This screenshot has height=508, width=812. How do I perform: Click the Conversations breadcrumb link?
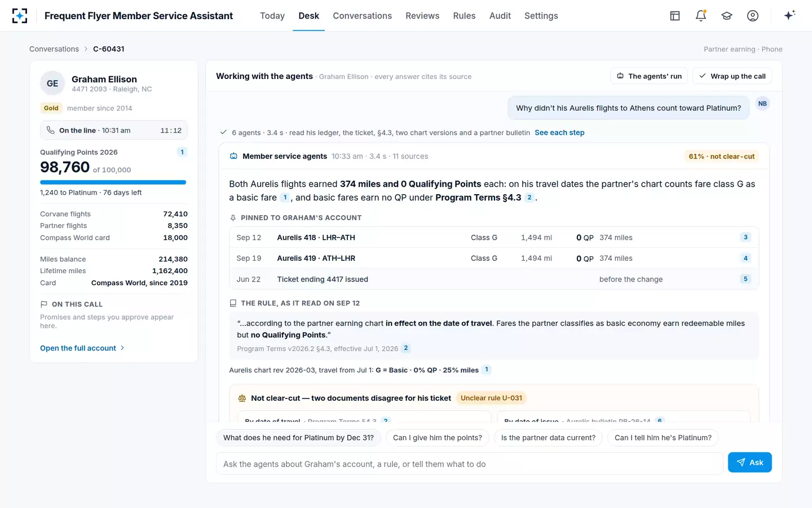[x=54, y=49]
